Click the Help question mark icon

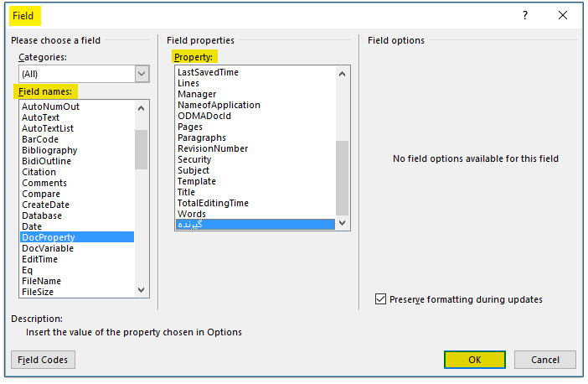[525, 15]
